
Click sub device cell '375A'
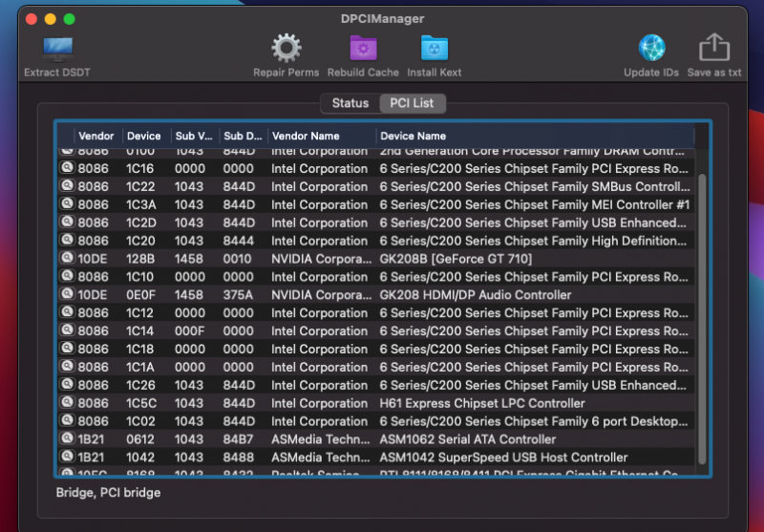pos(238,295)
